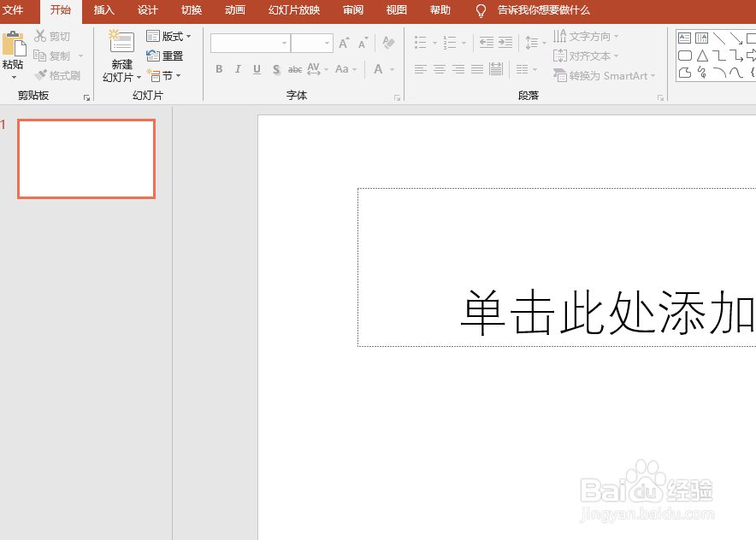The width and height of the screenshot is (756, 540).
Task: Select the Elbow Connector shape
Action: (x=719, y=56)
